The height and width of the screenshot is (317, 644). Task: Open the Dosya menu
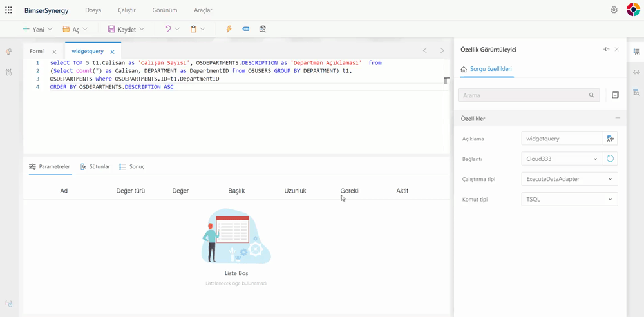point(93,10)
